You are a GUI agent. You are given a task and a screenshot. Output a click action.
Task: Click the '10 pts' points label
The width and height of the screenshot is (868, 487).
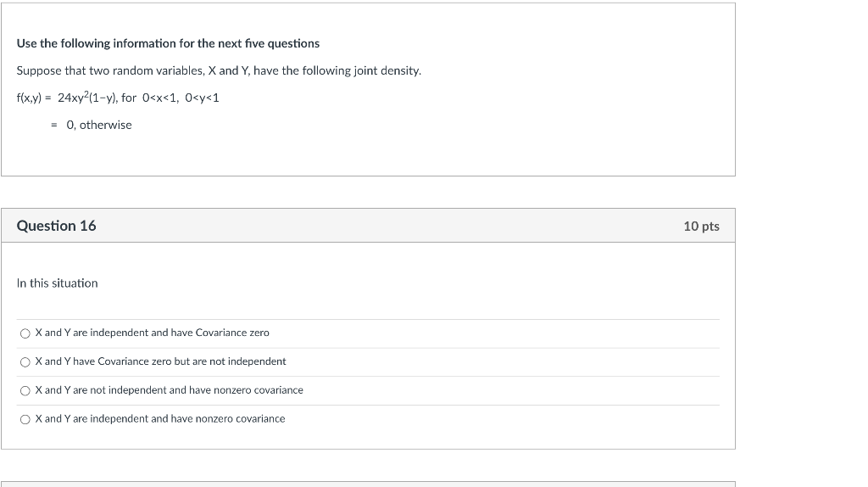[701, 227]
